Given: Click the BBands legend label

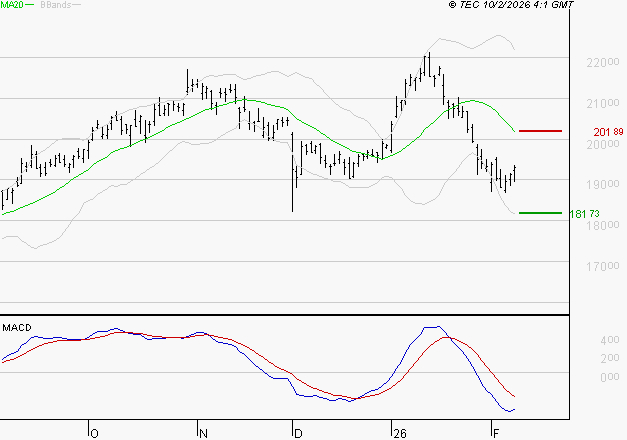Looking at the screenshot, I should pyautogui.click(x=56, y=5).
